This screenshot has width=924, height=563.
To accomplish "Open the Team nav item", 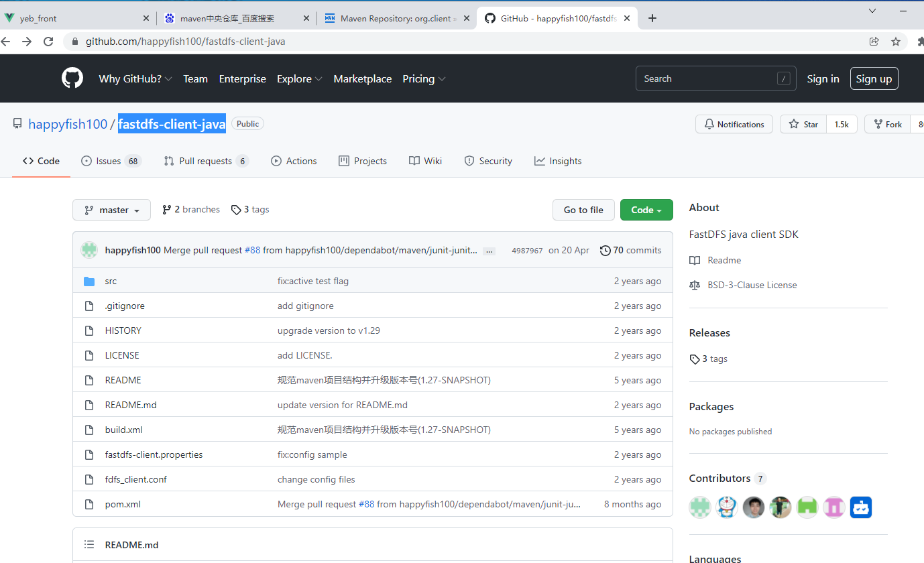I will pos(195,79).
